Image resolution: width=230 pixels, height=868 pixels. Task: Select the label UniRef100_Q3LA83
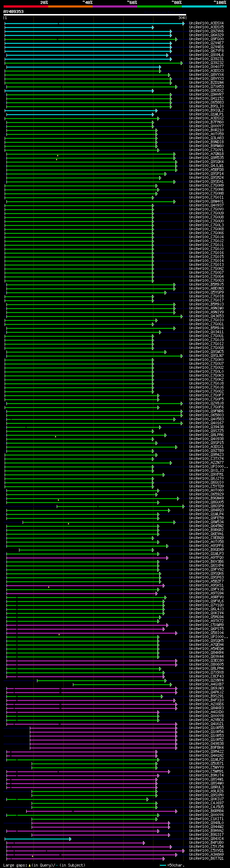point(206,138)
